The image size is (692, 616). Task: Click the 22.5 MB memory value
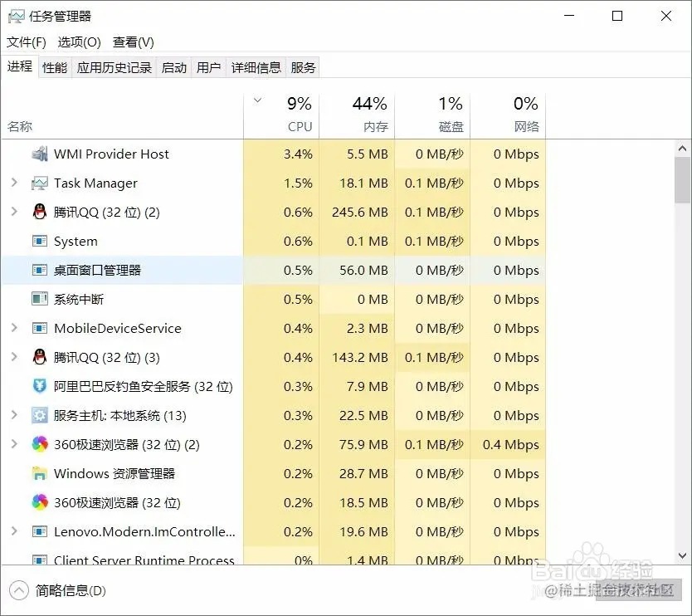[363, 415]
